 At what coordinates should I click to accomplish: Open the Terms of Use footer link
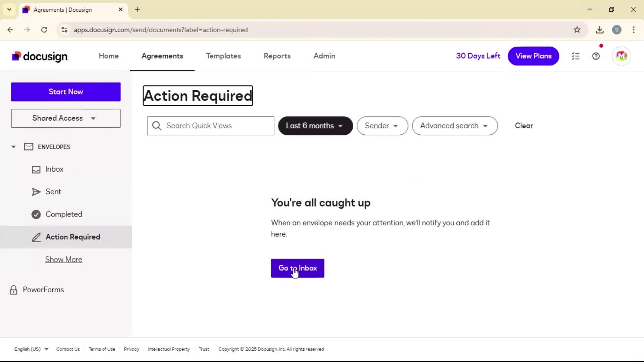click(x=102, y=349)
